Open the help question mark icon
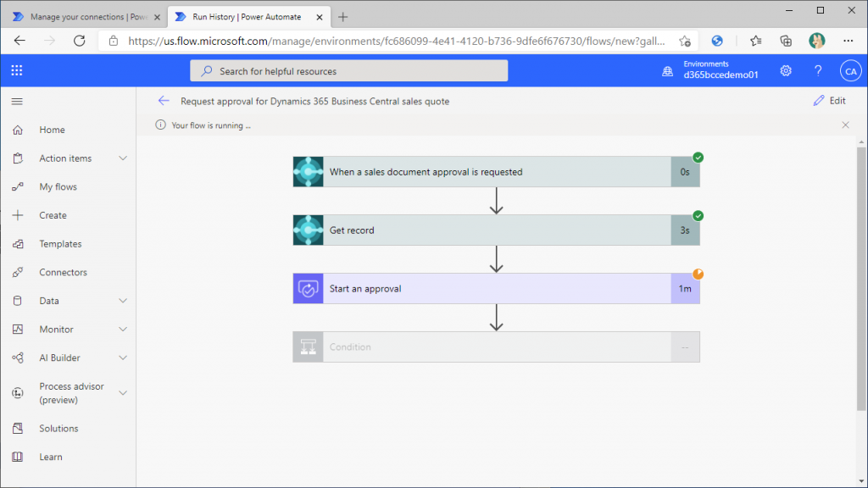The width and height of the screenshot is (868, 488). click(818, 71)
